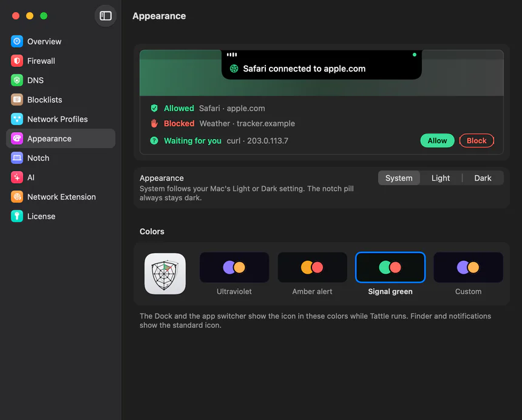This screenshot has height=420, width=522.
Task: Minimize window with yellow button
Action: click(30, 16)
